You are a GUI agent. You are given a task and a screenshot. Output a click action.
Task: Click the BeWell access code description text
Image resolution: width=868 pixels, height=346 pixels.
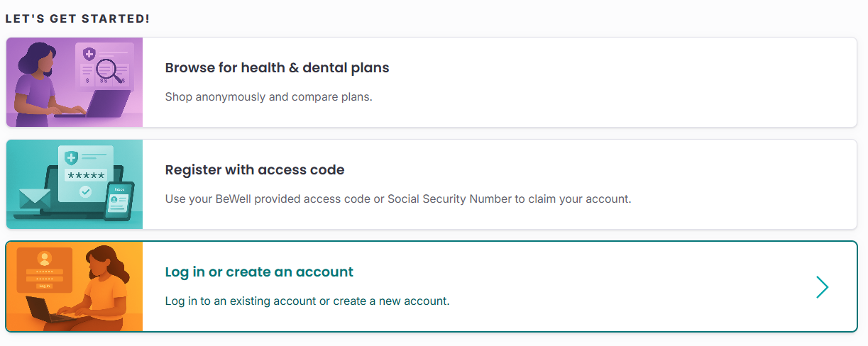(x=397, y=199)
